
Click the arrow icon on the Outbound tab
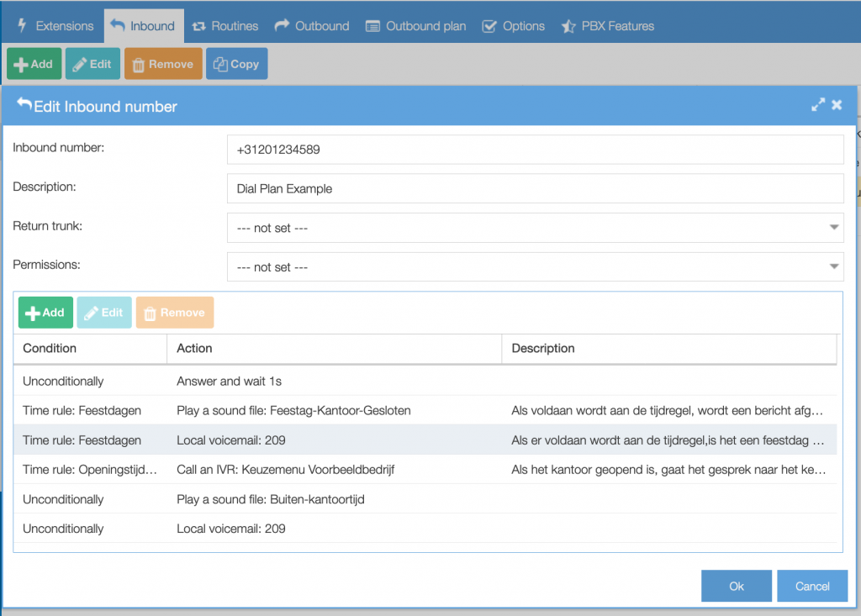(x=282, y=25)
